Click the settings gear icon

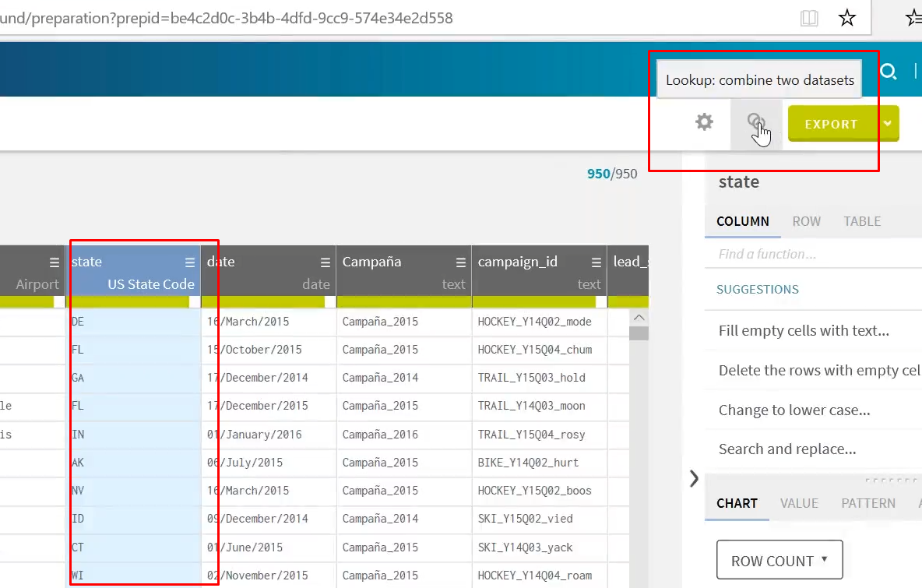coord(703,121)
